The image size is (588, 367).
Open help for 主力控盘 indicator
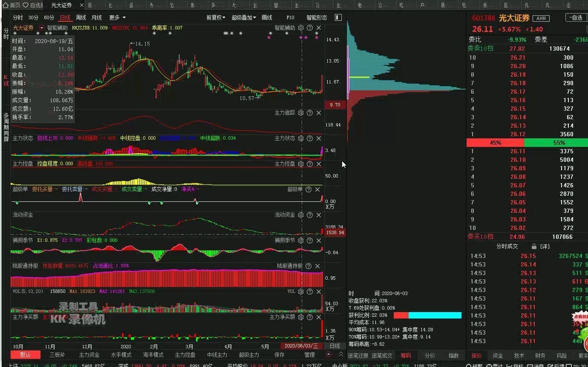click(310, 164)
